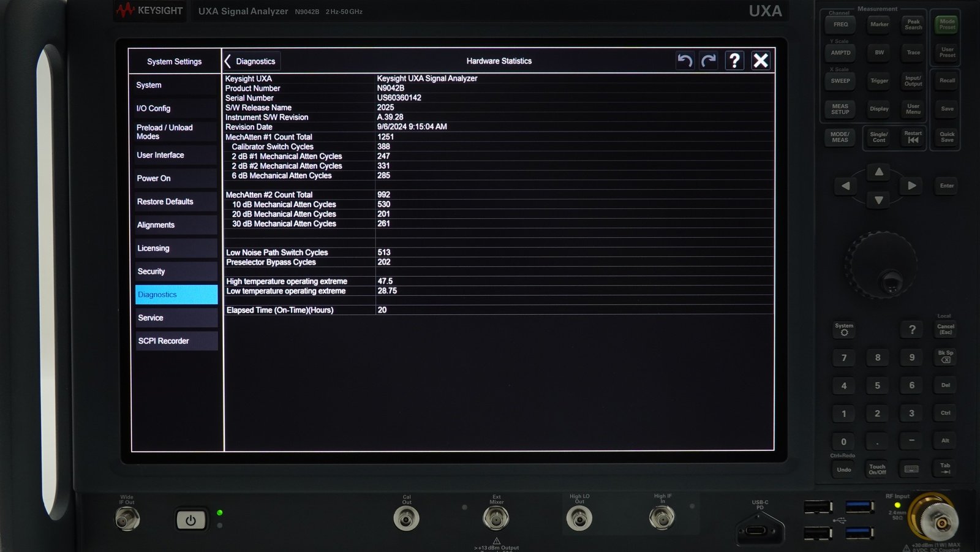The image size is (980, 552).
Task: Tap the front-panel Undo key
Action: point(844,470)
